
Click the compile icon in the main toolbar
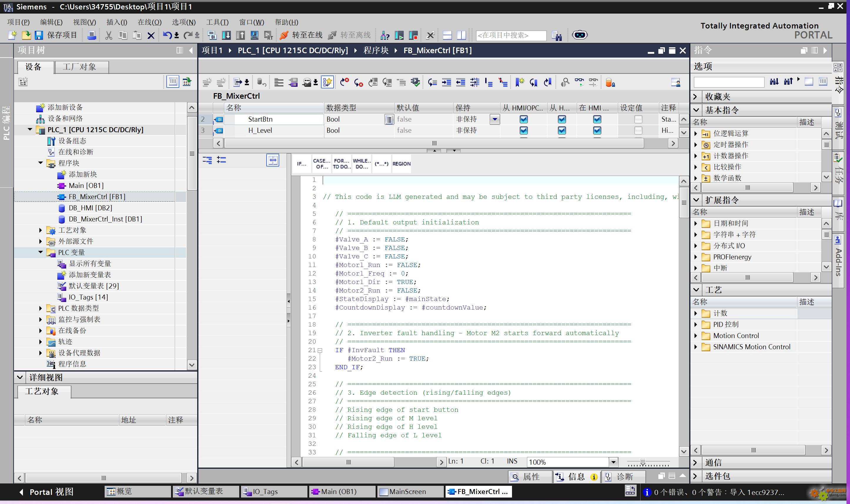[212, 35]
